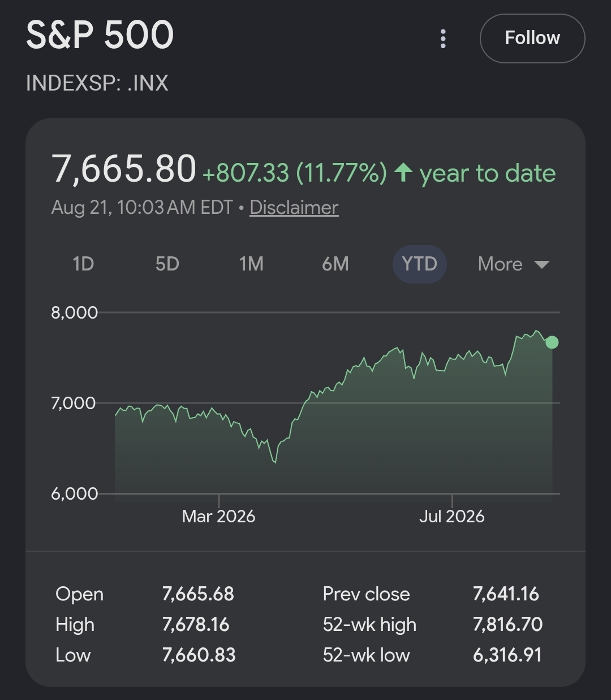Click the Aug 21, 10:03 AM EDT timestamp
Viewport: 611px width, 700px height.
point(142,207)
